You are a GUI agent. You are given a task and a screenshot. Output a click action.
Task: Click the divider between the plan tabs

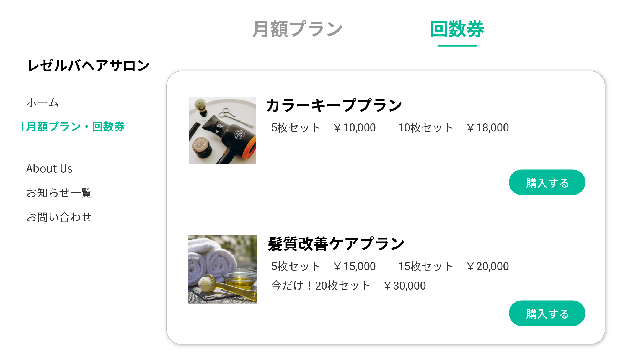pyautogui.click(x=386, y=30)
